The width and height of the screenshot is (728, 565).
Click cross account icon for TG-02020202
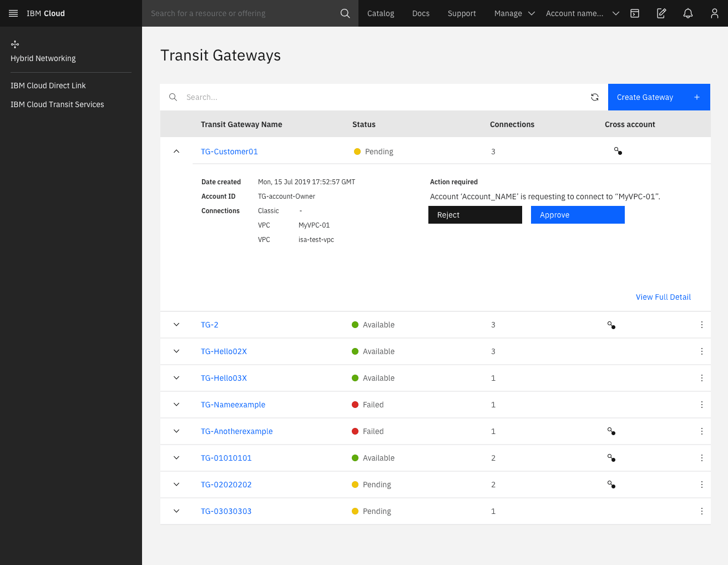[611, 485]
